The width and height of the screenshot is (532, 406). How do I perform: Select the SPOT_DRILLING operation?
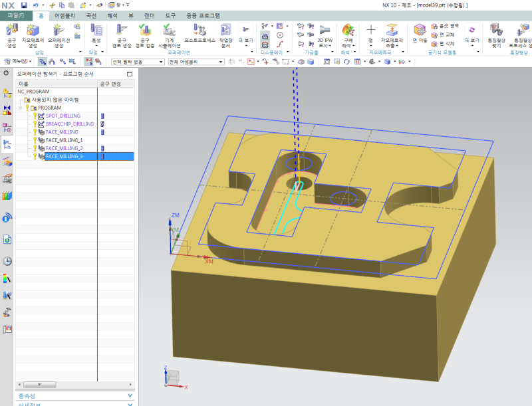pos(63,116)
